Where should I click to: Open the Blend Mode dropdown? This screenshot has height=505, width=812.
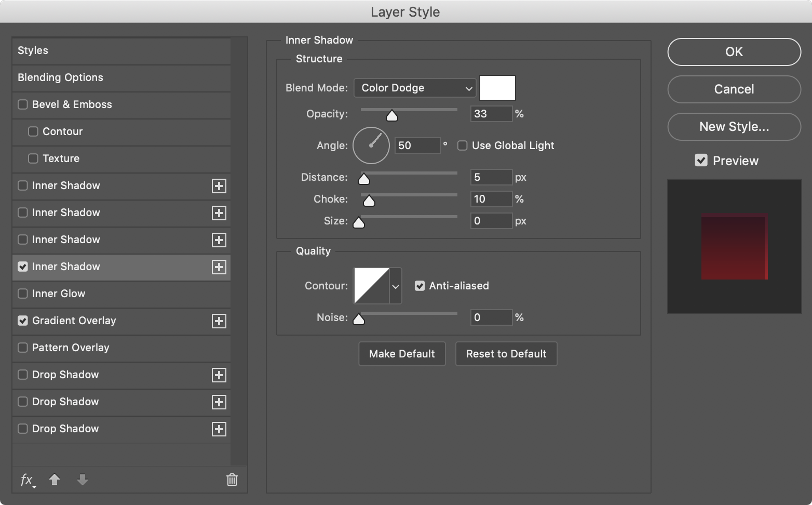(x=415, y=88)
